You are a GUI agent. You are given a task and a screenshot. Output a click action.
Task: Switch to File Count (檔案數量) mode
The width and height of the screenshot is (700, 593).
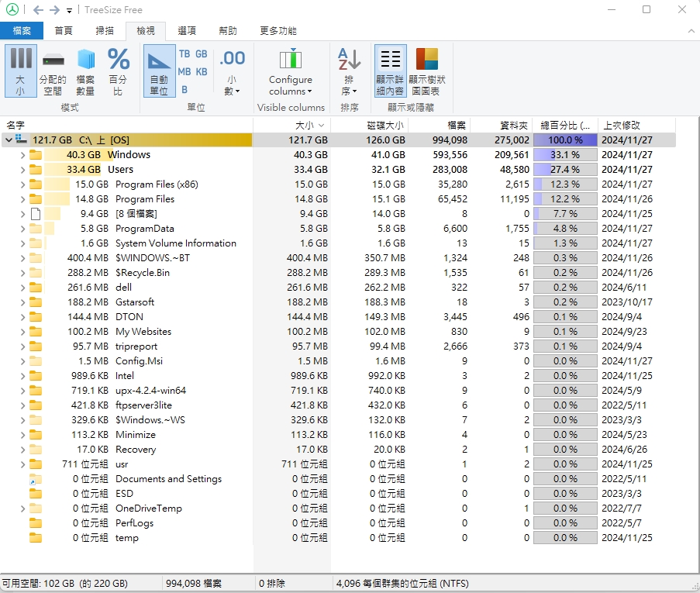[x=85, y=71]
